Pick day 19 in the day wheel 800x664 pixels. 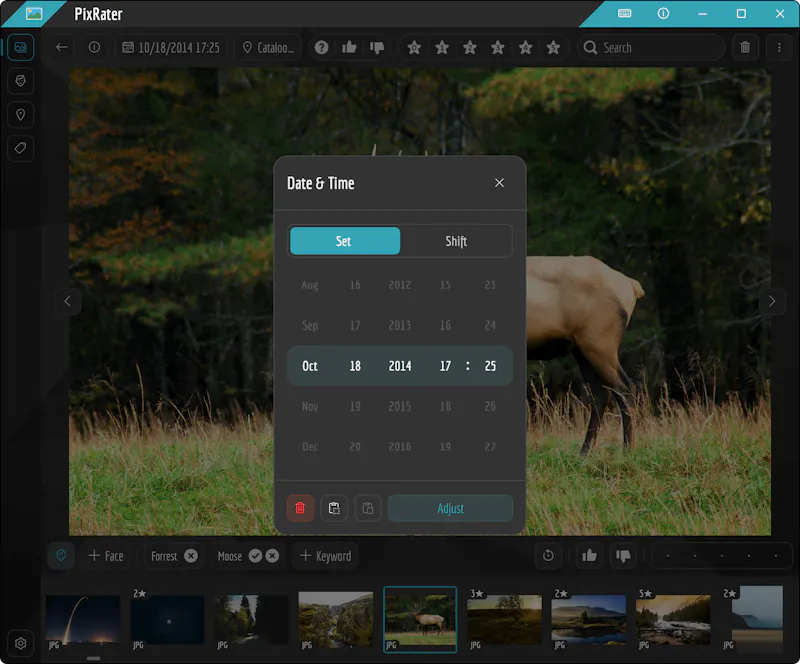[355, 406]
